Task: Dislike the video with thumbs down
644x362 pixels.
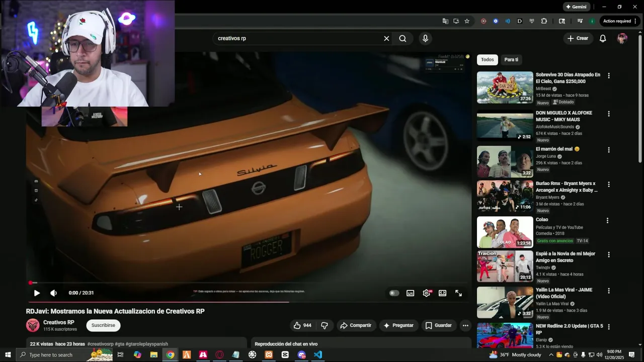Action: 325,325
